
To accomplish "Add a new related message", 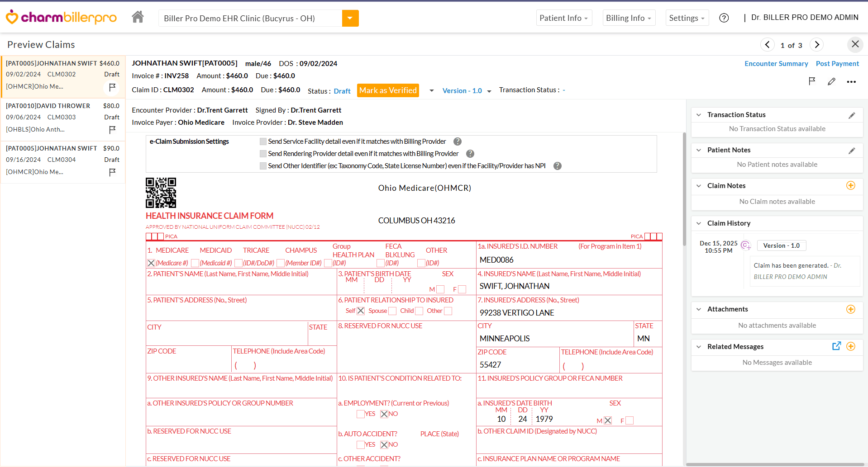I will (x=851, y=346).
